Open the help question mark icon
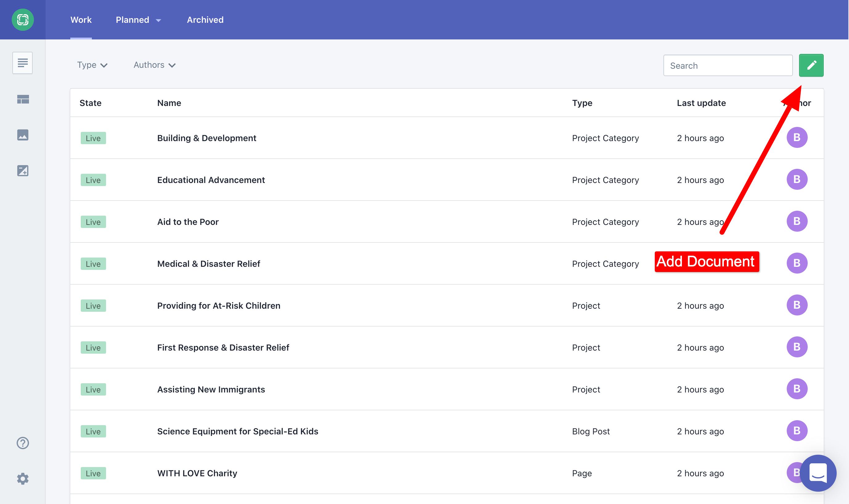Viewport: 849px width, 504px height. point(23,443)
